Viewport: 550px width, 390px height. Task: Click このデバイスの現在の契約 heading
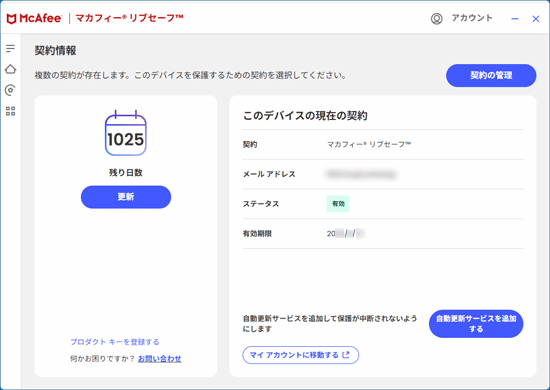coord(305,116)
